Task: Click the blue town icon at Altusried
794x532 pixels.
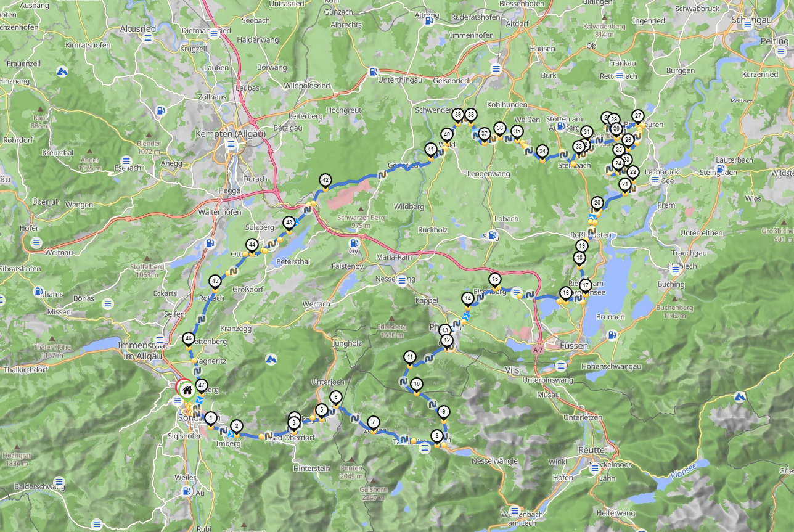Action: point(147,38)
